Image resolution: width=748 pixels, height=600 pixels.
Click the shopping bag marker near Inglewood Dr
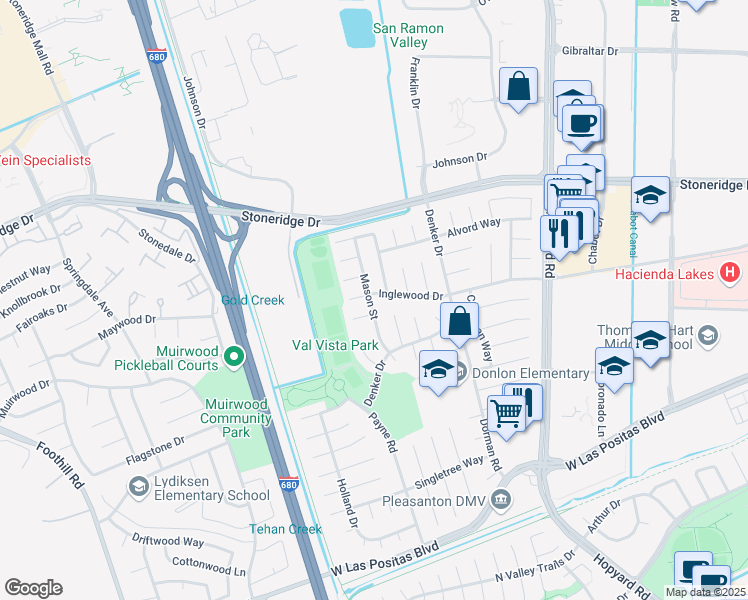459,322
